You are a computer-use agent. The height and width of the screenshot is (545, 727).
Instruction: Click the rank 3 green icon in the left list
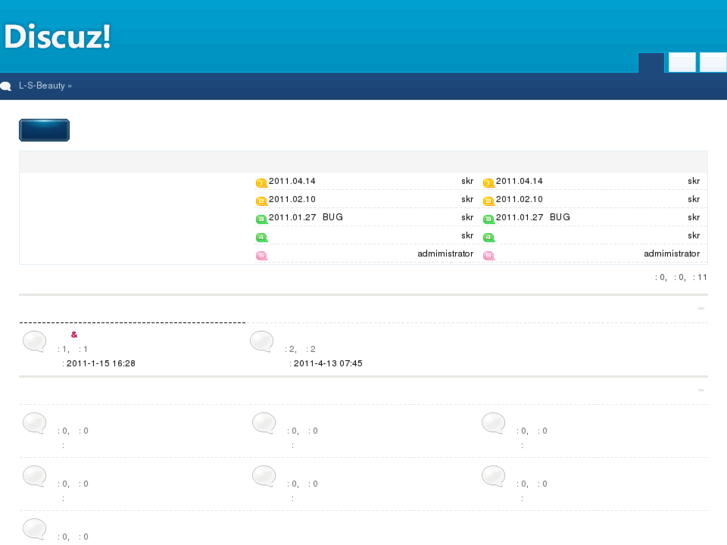(261, 219)
